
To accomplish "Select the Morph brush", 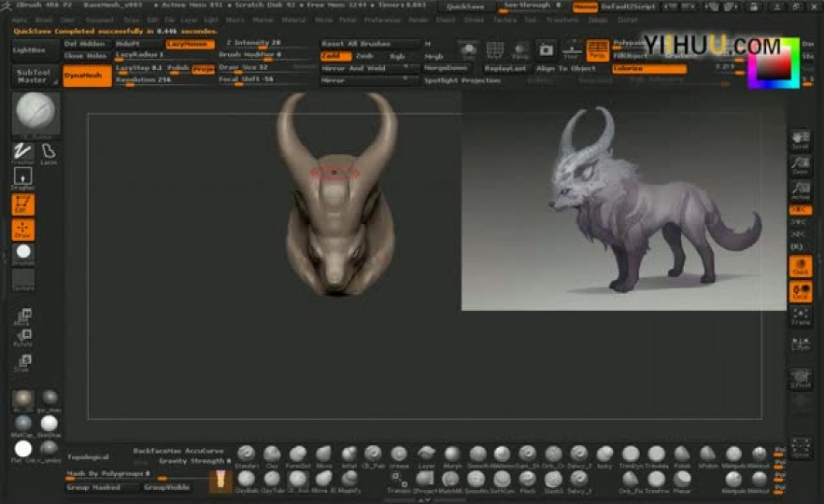I will [452, 455].
